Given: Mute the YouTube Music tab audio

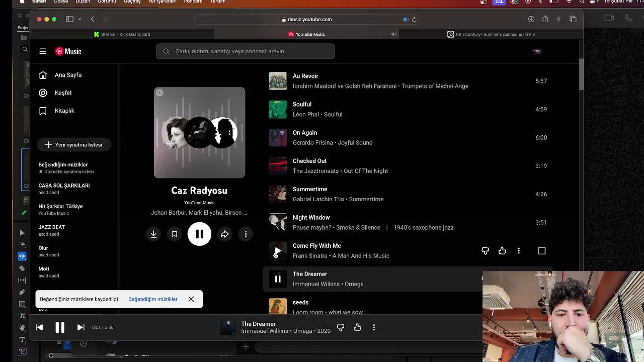Looking at the screenshot, I should coord(394,34).
